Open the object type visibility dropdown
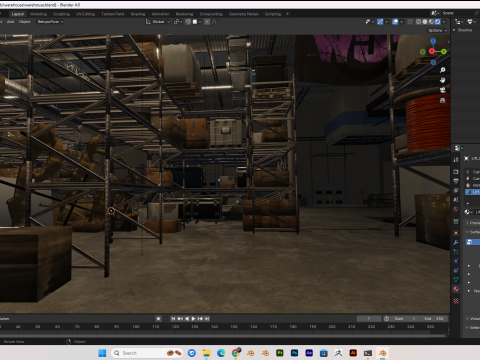This screenshot has width=480, height=360. pos(369,22)
